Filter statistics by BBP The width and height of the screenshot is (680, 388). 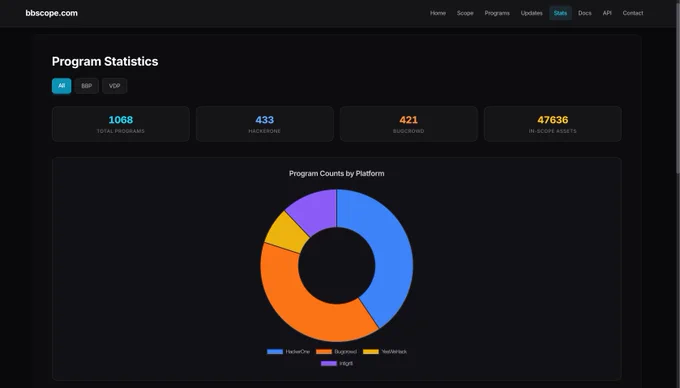point(86,86)
